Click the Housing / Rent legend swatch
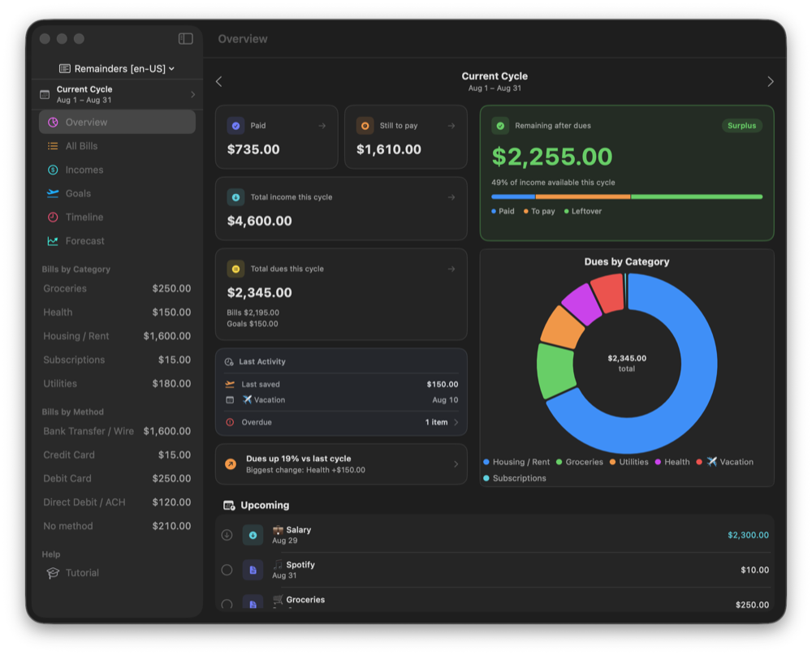Viewport: 812px width, 655px height. (x=486, y=462)
